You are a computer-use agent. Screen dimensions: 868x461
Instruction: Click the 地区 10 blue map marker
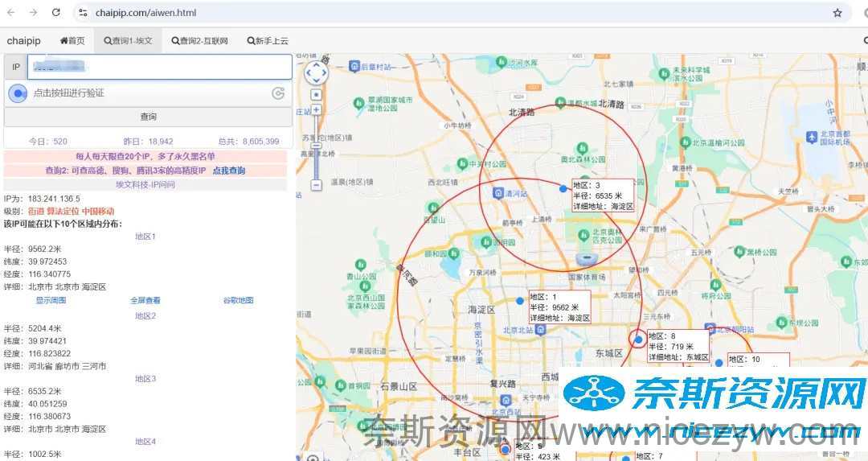719,363
